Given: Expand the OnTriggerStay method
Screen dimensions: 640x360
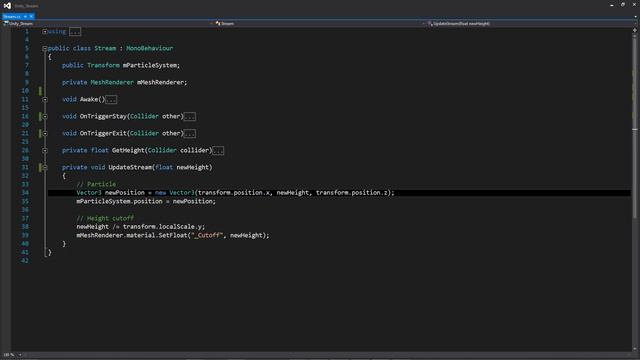Looking at the screenshot, I should tap(45, 117).
